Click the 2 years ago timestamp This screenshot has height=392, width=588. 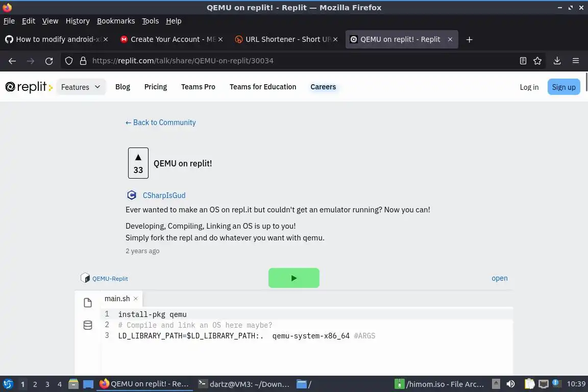click(x=142, y=251)
